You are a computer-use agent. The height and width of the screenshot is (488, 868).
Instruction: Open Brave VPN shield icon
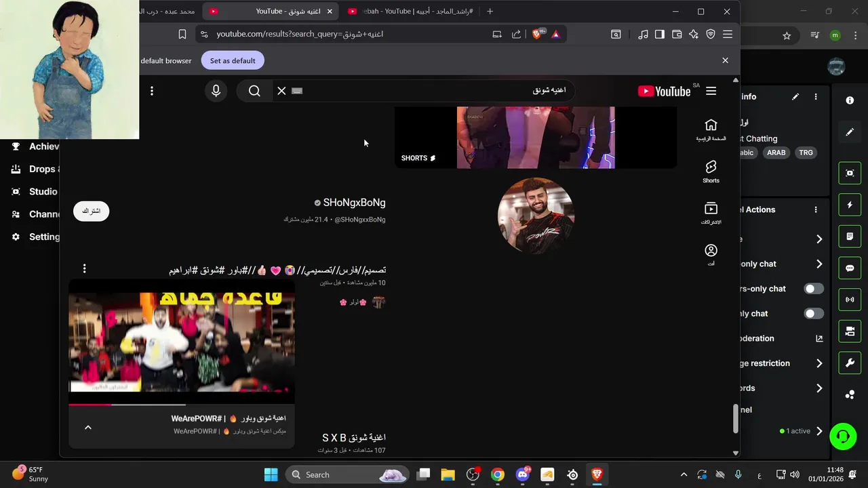(711, 34)
